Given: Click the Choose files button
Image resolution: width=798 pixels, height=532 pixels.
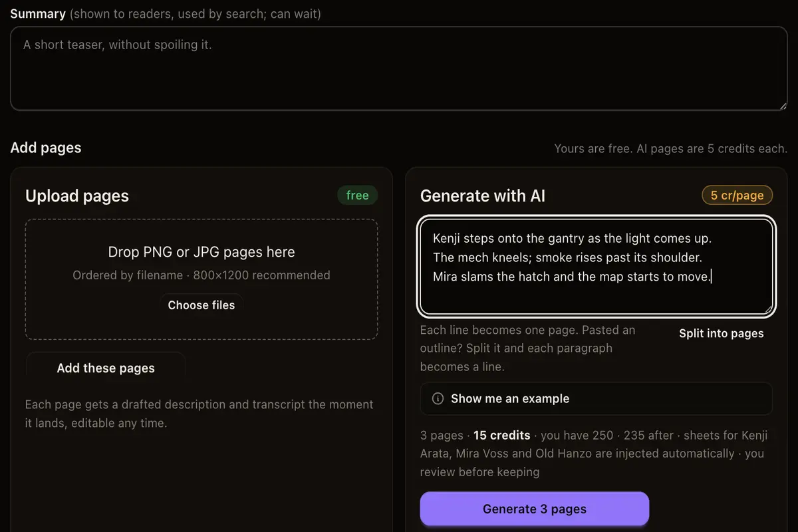Looking at the screenshot, I should (201, 305).
